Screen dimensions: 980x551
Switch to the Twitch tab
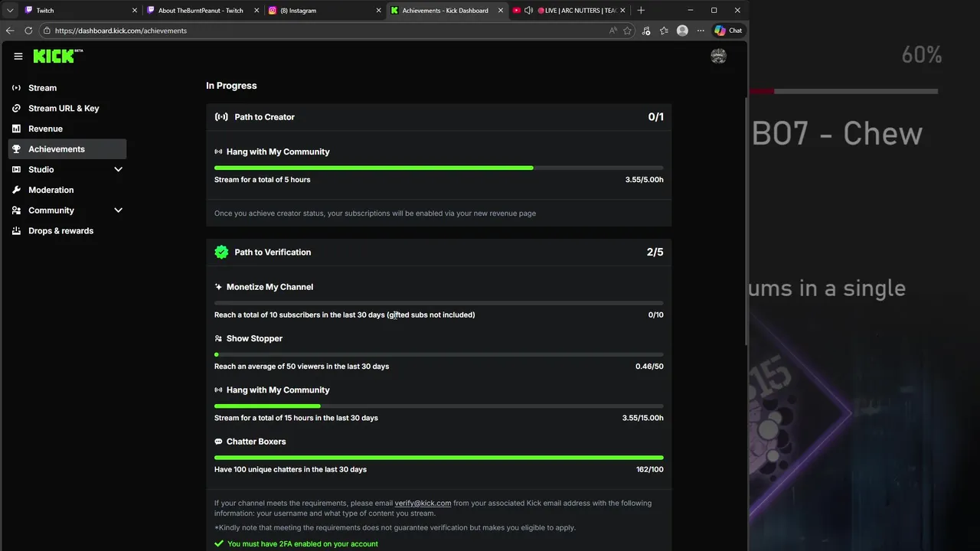pyautogui.click(x=80, y=11)
